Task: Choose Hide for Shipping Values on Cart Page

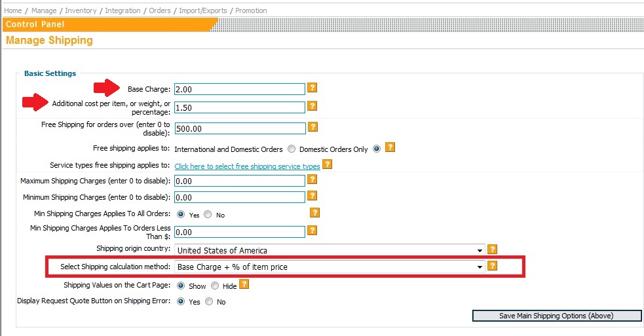Action: click(215, 286)
